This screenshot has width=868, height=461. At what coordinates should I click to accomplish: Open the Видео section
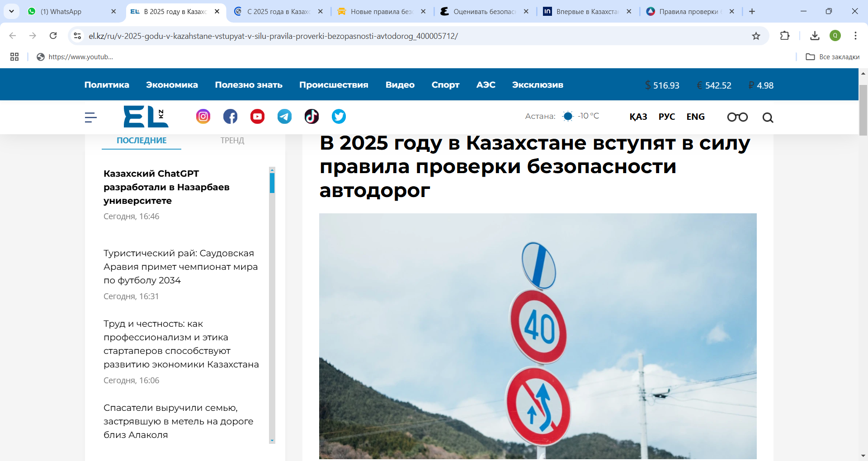(x=400, y=85)
